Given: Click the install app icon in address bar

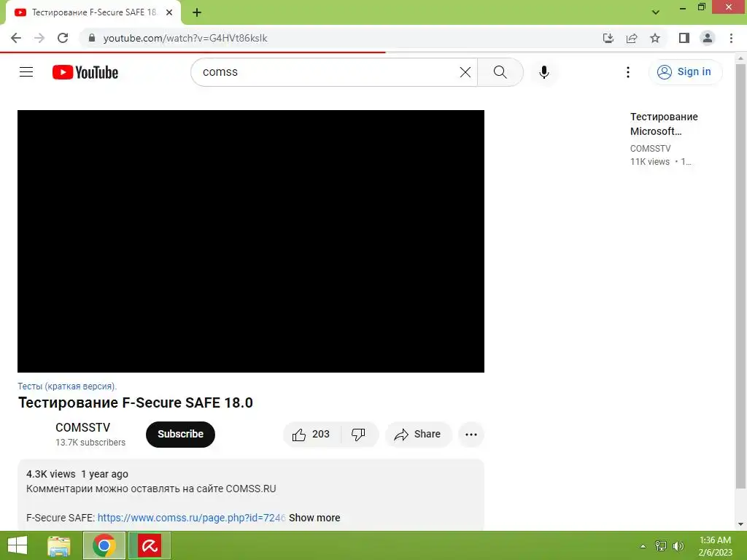Looking at the screenshot, I should [608, 38].
